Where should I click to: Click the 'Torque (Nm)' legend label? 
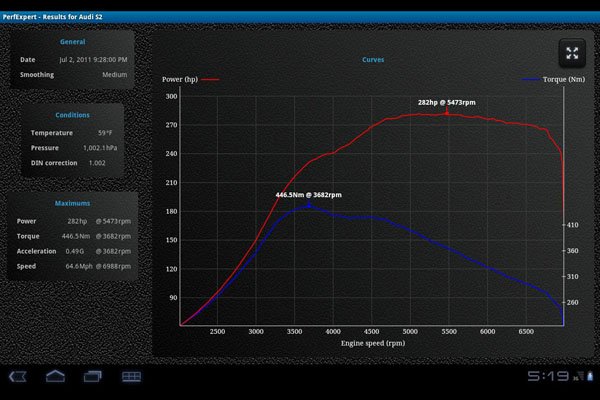[x=564, y=80]
